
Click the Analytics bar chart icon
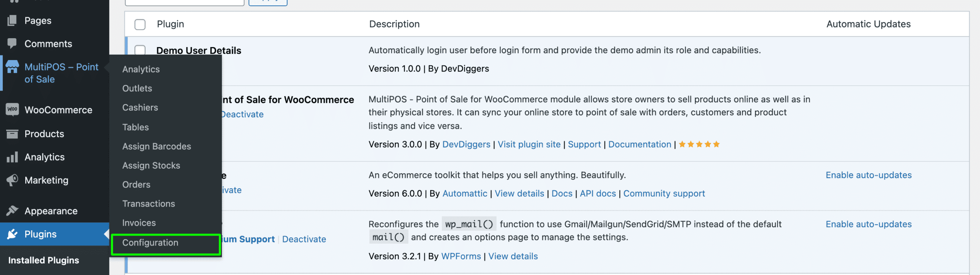point(12,157)
